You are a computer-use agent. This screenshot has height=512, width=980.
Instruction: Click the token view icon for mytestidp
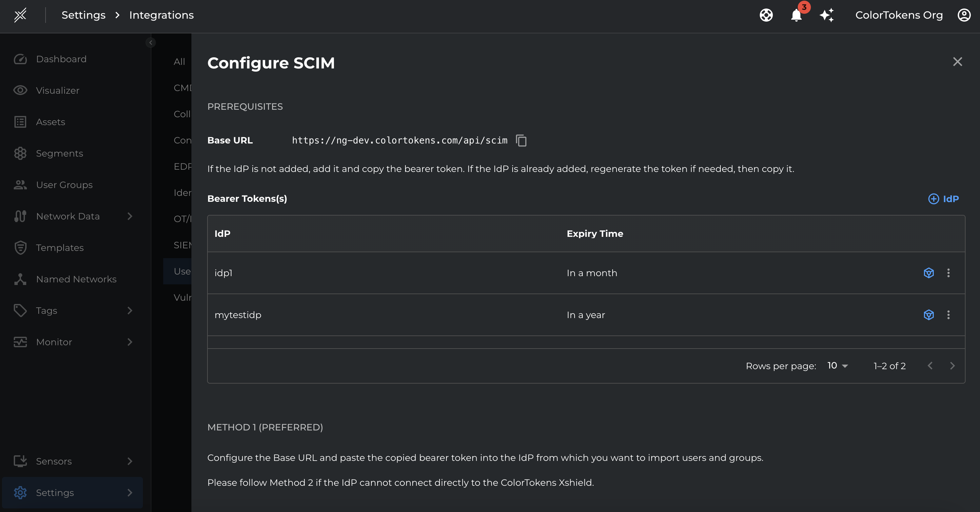coord(928,315)
